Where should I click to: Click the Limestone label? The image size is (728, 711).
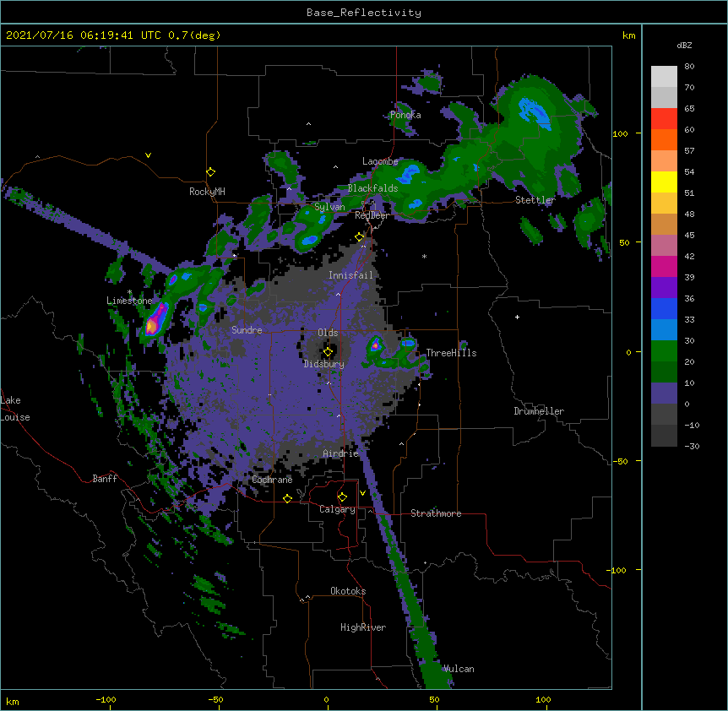click(x=129, y=301)
